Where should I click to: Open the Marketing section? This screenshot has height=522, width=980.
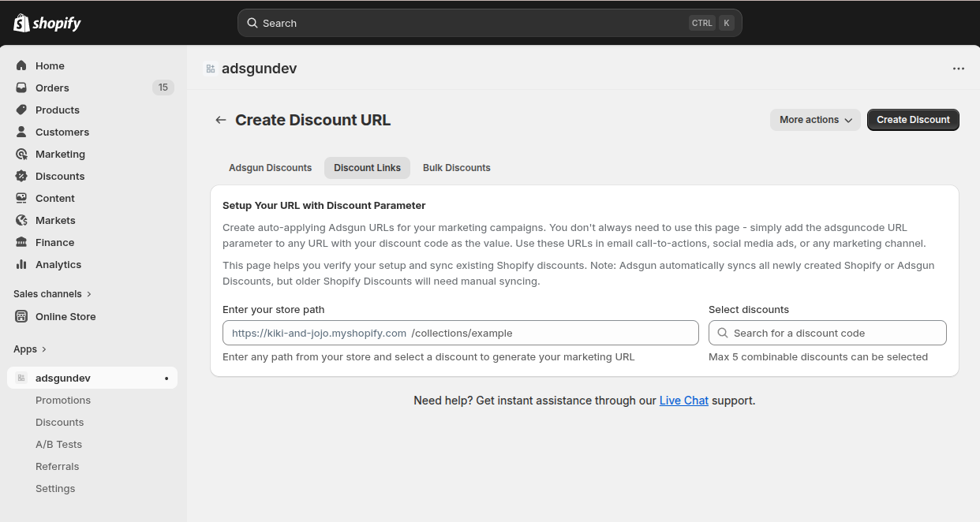[60, 155]
